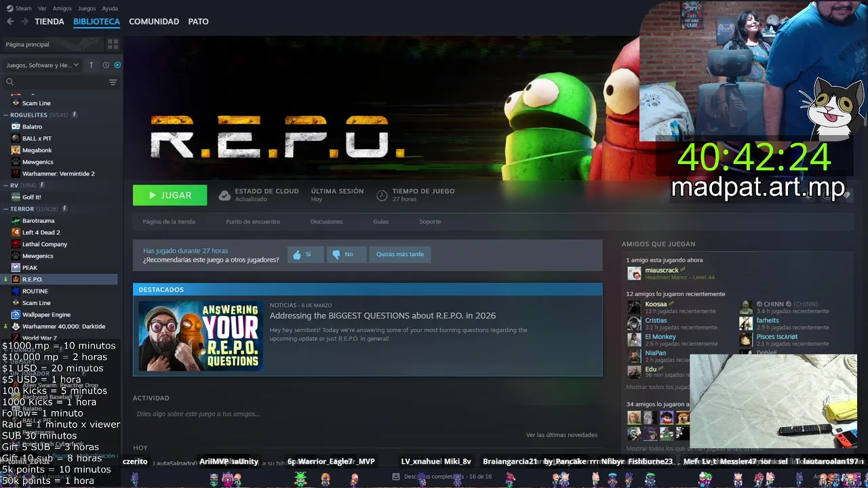
Task: Select Barotrauma in the TERROR list
Action: point(38,220)
